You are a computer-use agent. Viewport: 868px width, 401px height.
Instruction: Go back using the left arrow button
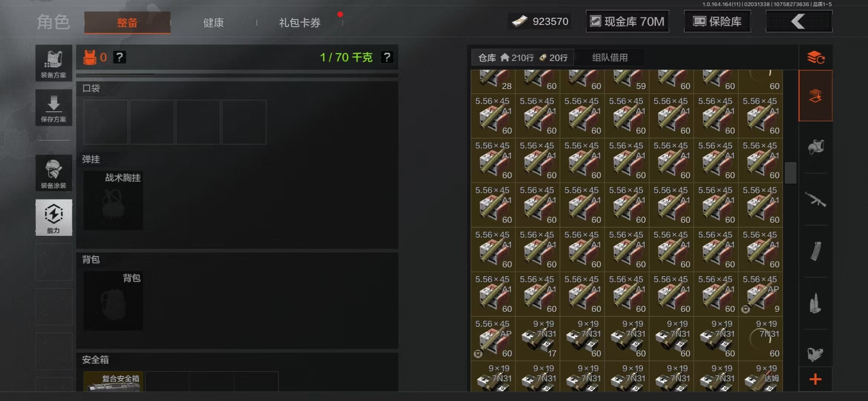799,21
